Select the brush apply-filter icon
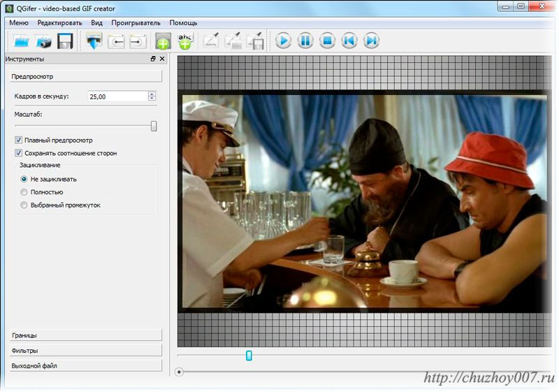This screenshot has width=559, height=392. tap(233, 41)
